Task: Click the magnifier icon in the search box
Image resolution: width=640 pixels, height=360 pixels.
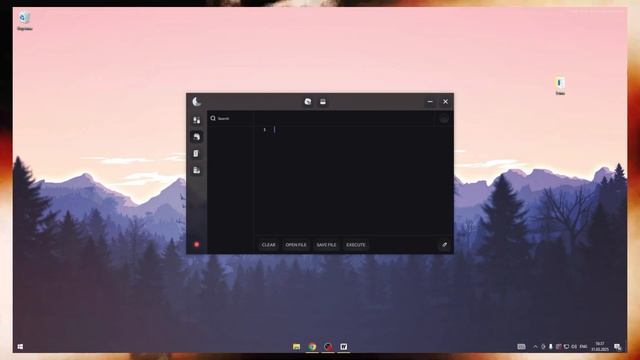Action: click(x=213, y=118)
